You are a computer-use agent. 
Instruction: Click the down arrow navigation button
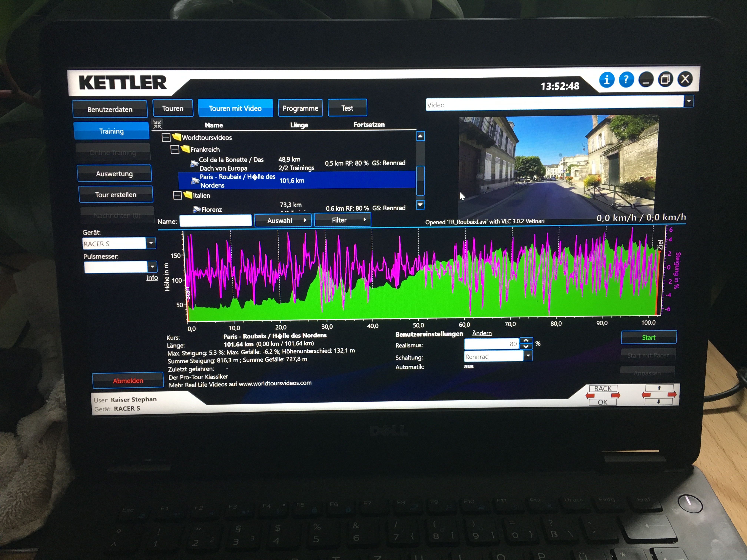658,402
